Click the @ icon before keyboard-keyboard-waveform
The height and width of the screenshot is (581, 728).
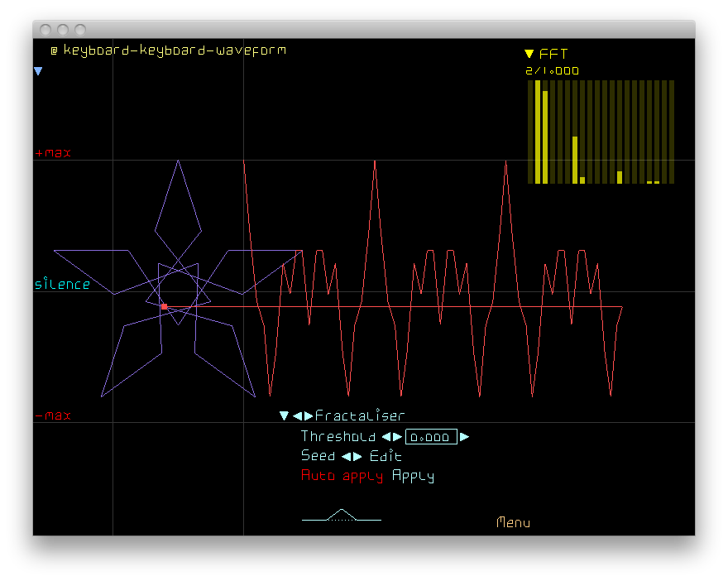pyautogui.click(x=54, y=50)
